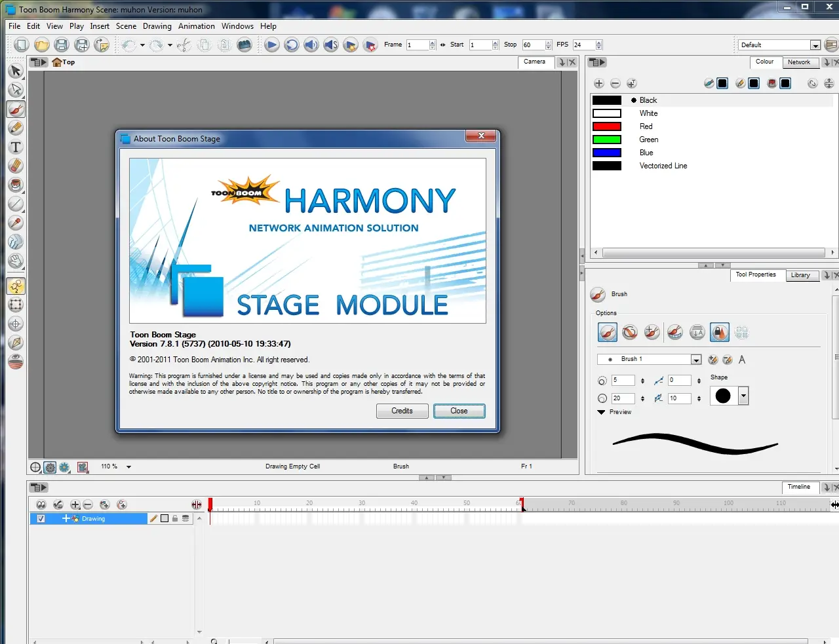839x644 pixels.
Task: Select the Red colour swatch
Action: coord(607,126)
